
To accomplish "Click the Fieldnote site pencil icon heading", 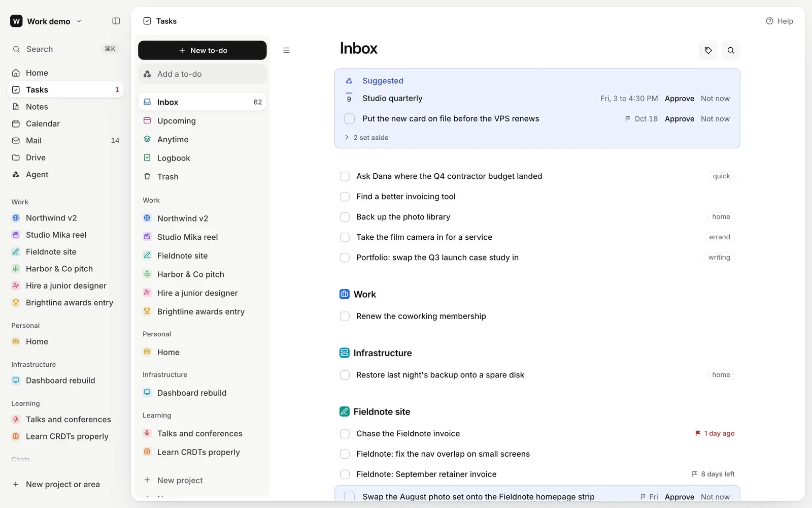I will 344,411.
